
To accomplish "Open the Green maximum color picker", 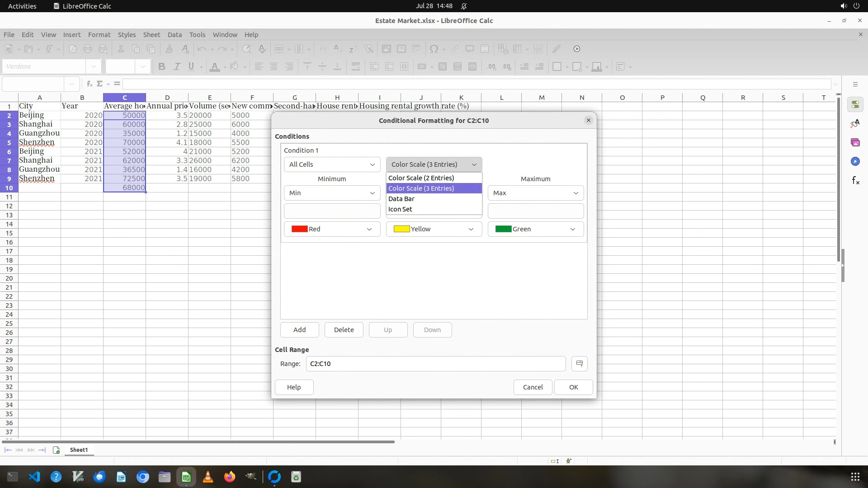I will click(x=535, y=229).
